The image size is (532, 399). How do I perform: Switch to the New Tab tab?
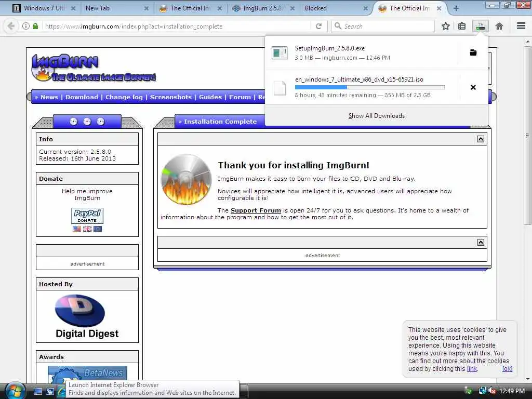coord(116,8)
